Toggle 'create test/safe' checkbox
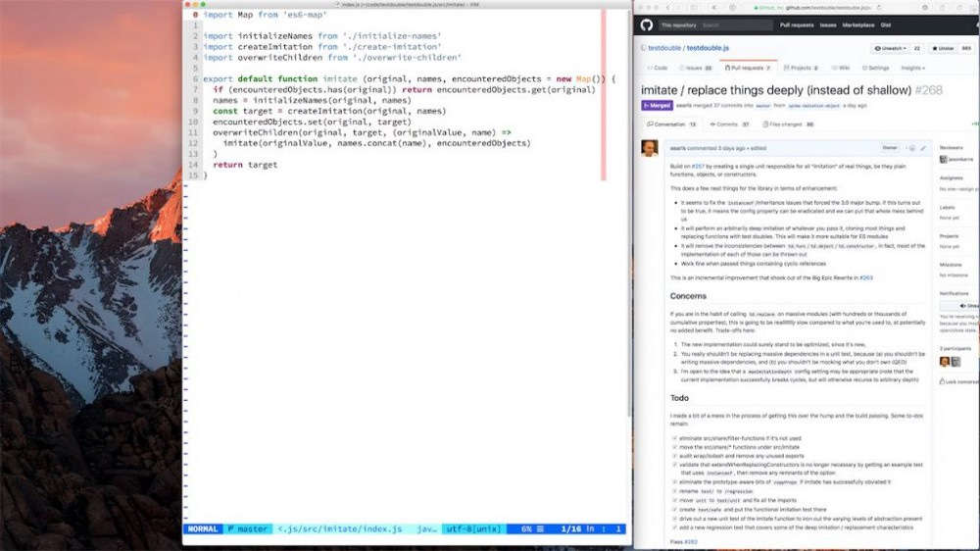Image resolution: width=980 pixels, height=551 pixels. click(674, 509)
